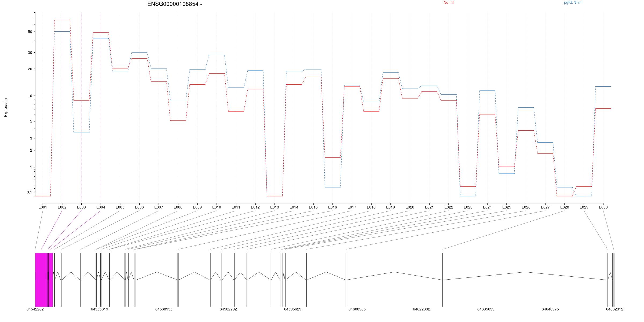Click exon label E005
The width and height of the screenshot is (644, 322).
click(120, 207)
